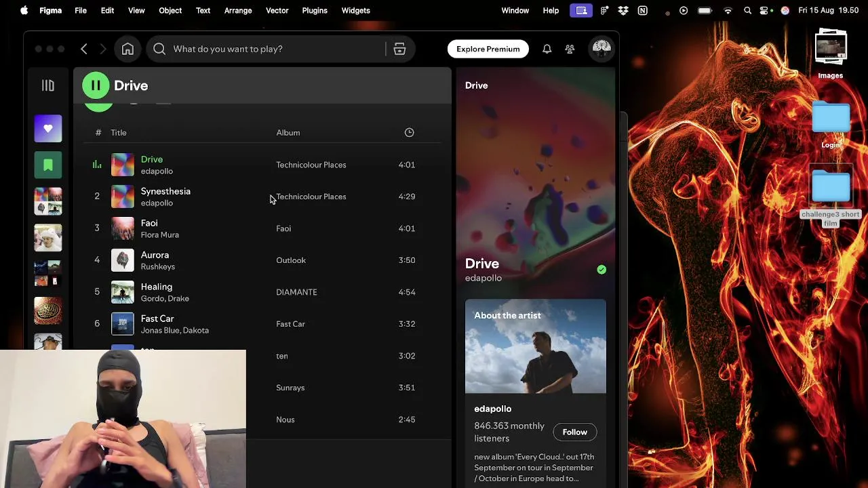Select the first sidebar playlist thumbnail below the bookmark tile
The width and height of the screenshot is (868, 488).
click(48, 201)
